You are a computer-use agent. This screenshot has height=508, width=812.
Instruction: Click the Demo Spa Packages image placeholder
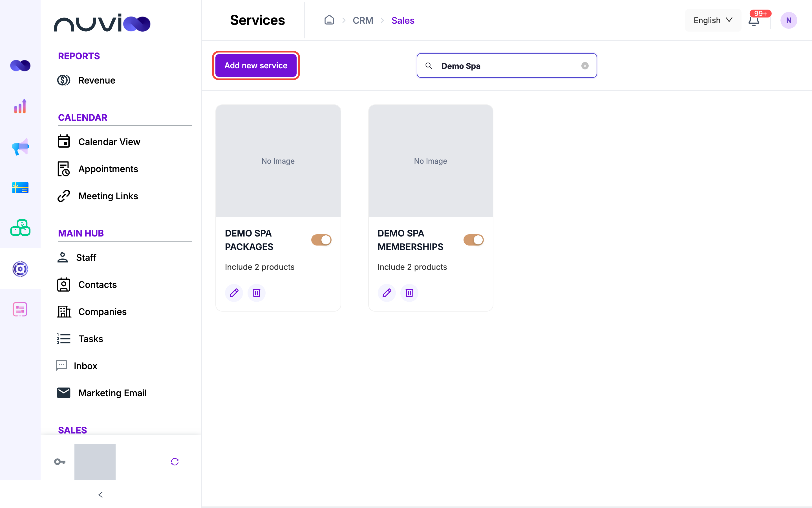278,161
